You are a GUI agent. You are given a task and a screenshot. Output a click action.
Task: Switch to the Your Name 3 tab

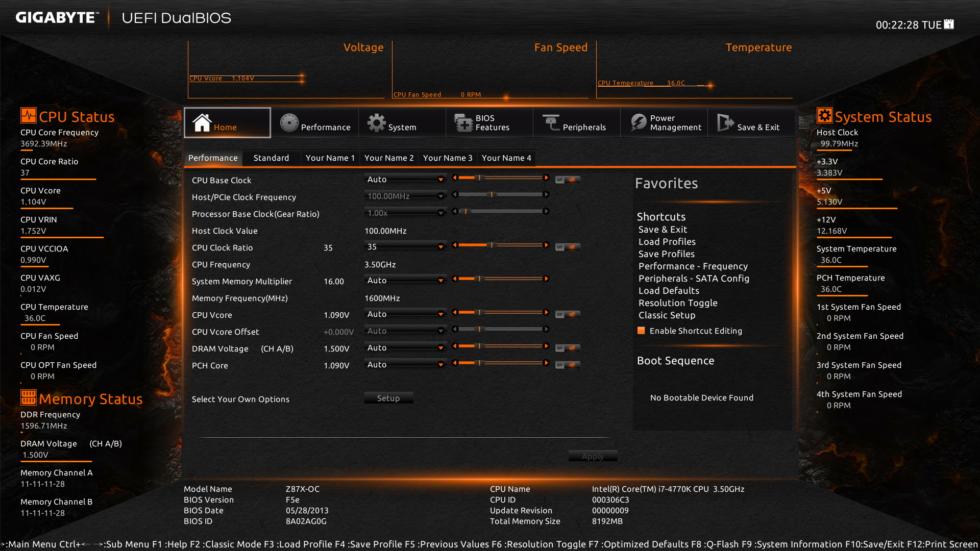(448, 158)
